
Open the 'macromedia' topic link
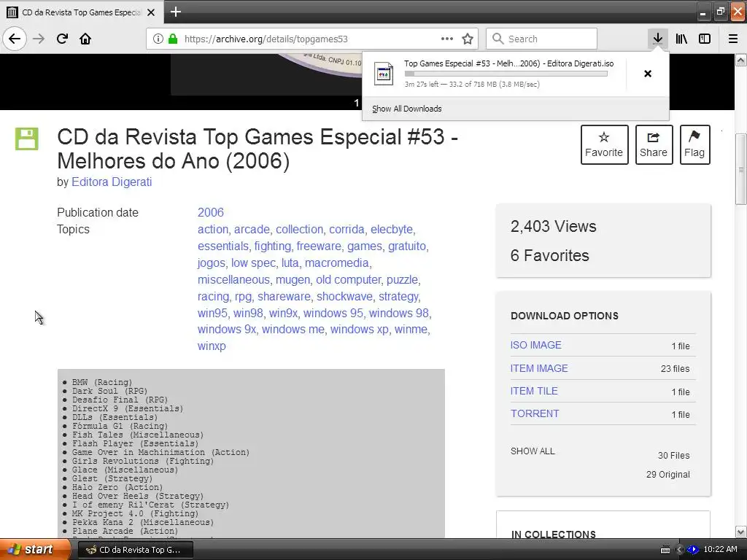point(337,262)
